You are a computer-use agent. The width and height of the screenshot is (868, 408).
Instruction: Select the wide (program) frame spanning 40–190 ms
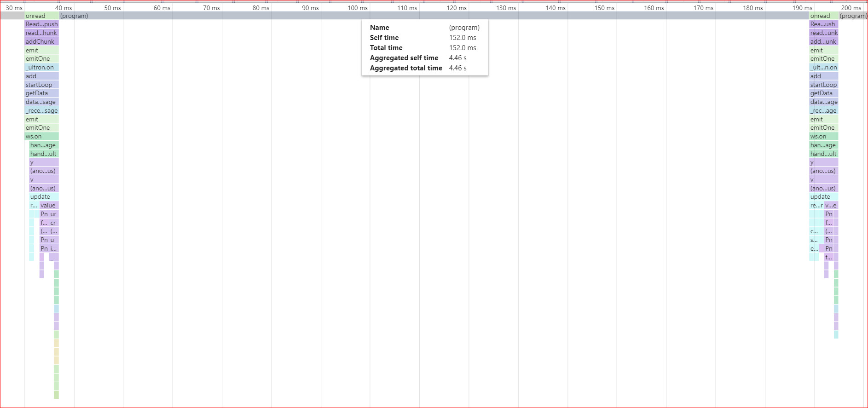[x=434, y=16]
